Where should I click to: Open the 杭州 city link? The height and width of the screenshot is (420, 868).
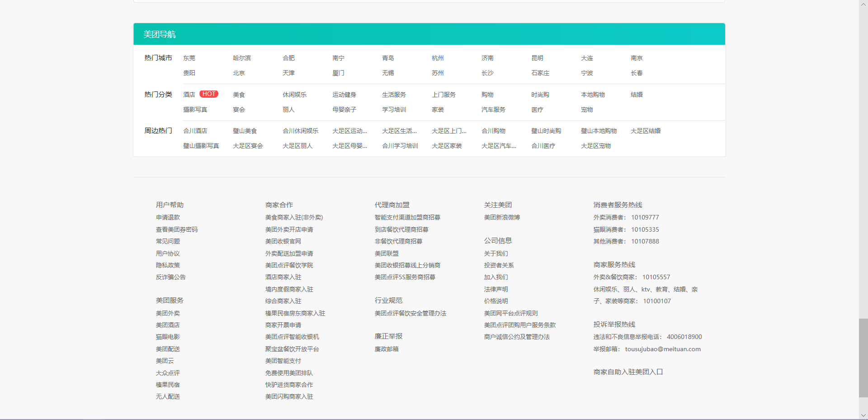pos(437,58)
